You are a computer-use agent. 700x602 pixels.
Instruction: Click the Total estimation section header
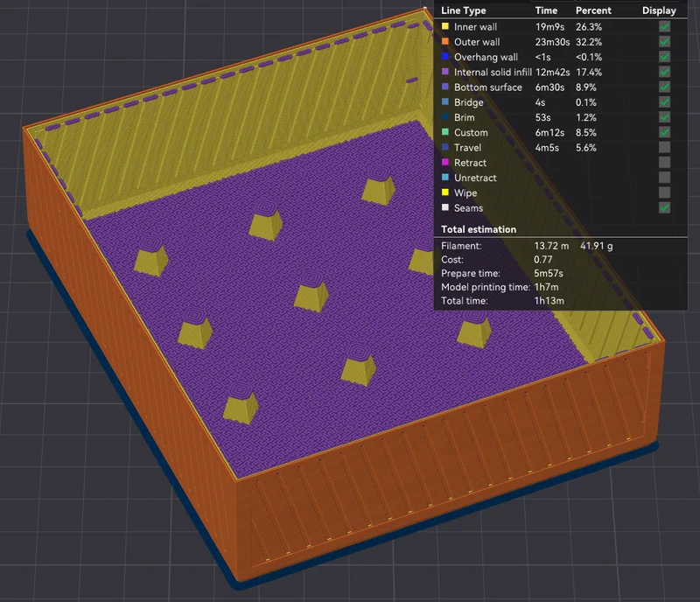pos(479,229)
